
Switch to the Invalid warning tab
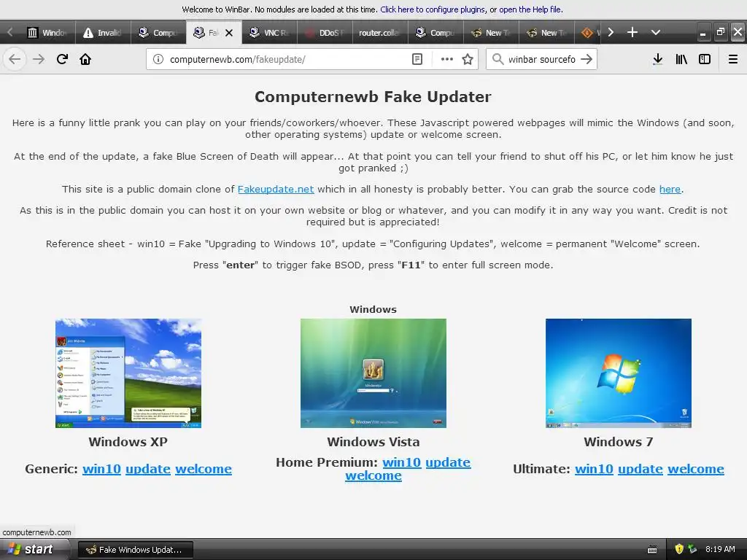[103, 33]
